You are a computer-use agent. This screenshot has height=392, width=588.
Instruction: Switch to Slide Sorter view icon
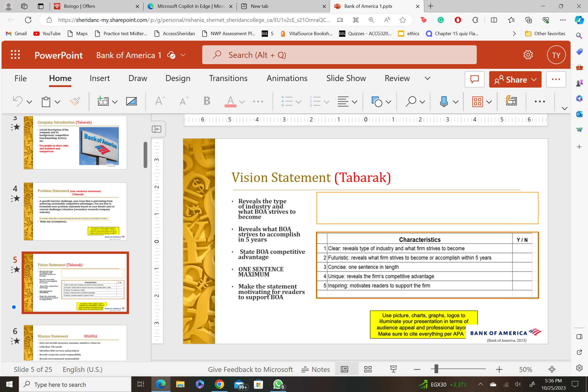point(368,369)
